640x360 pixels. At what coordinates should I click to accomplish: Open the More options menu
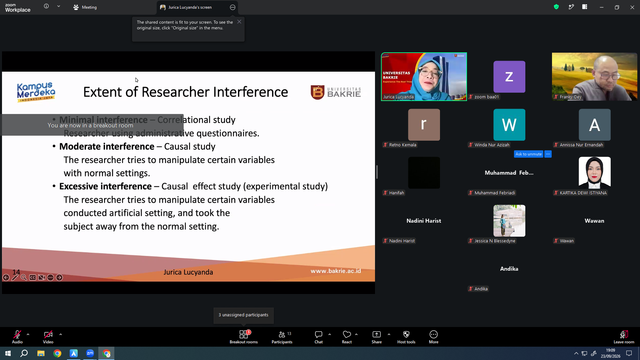coord(433,337)
